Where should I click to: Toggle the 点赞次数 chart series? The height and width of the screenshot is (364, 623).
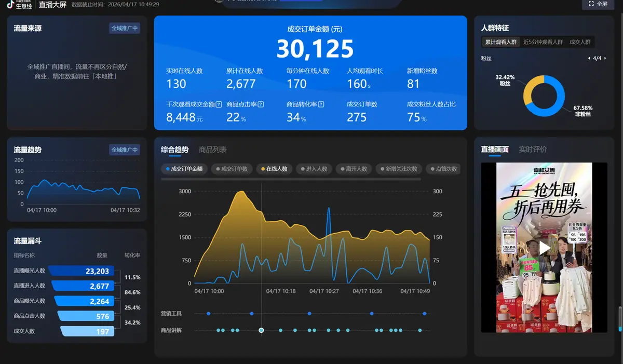(443, 169)
